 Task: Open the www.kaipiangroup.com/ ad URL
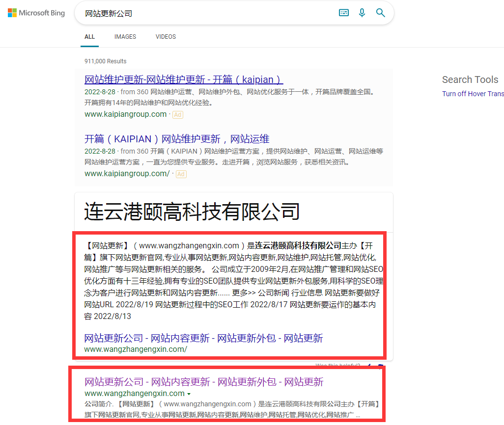coord(127,173)
